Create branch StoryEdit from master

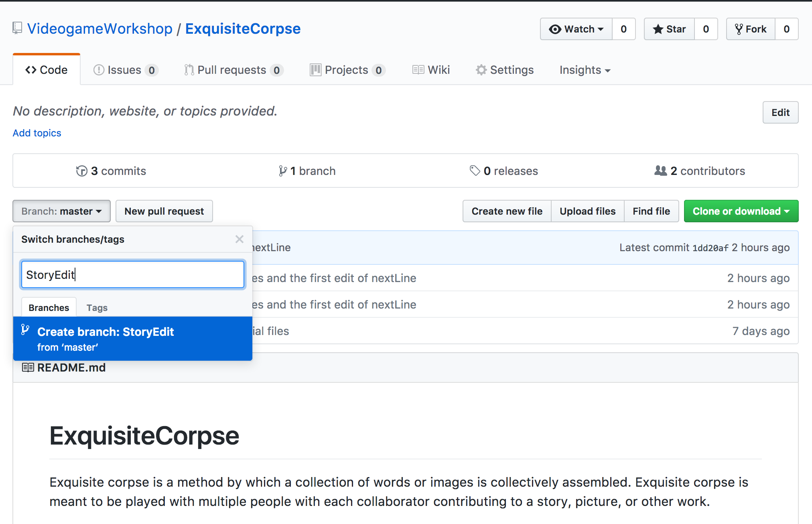coord(133,339)
